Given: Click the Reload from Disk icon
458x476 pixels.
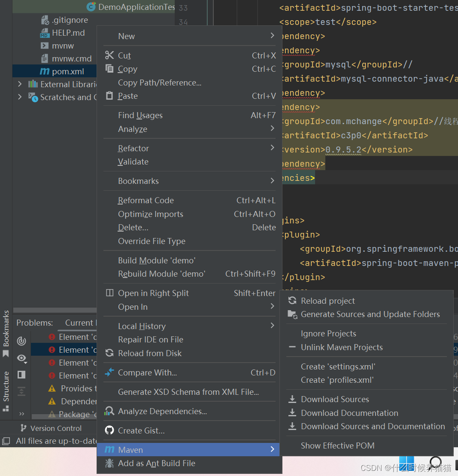Looking at the screenshot, I should 109,353.
